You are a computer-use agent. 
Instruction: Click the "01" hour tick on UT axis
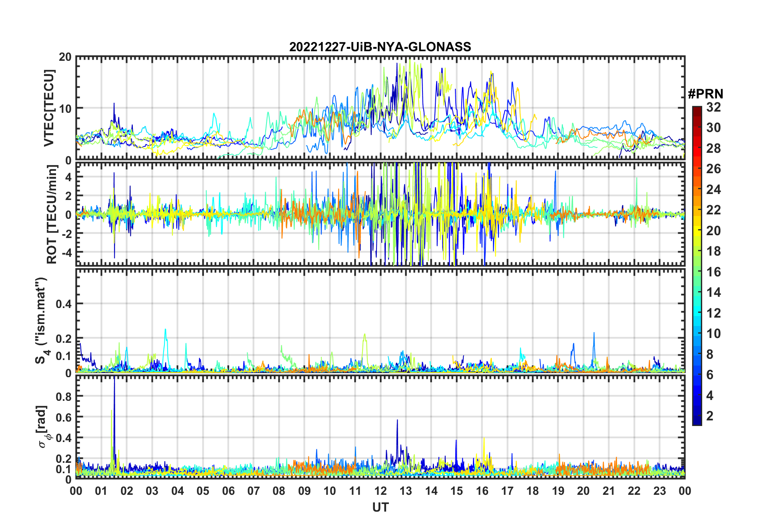click(102, 491)
